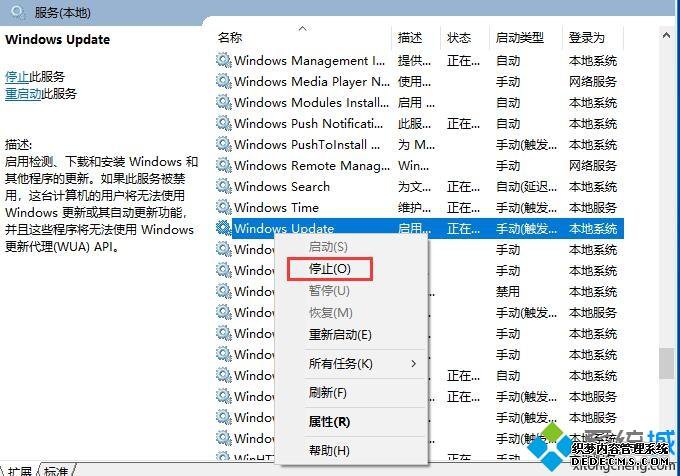Sort by the 描述 column header

[410, 38]
